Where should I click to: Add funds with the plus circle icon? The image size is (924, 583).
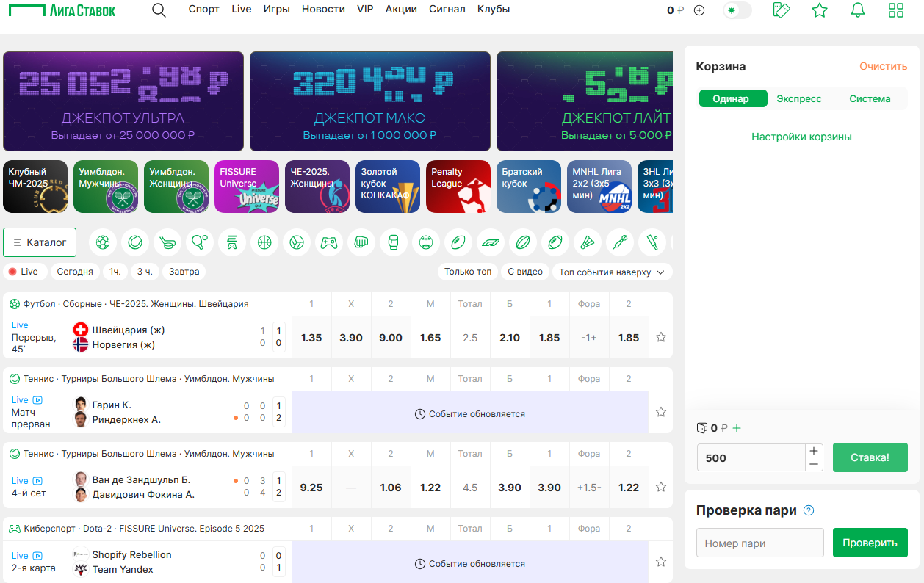pyautogui.click(x=699, y=10)
